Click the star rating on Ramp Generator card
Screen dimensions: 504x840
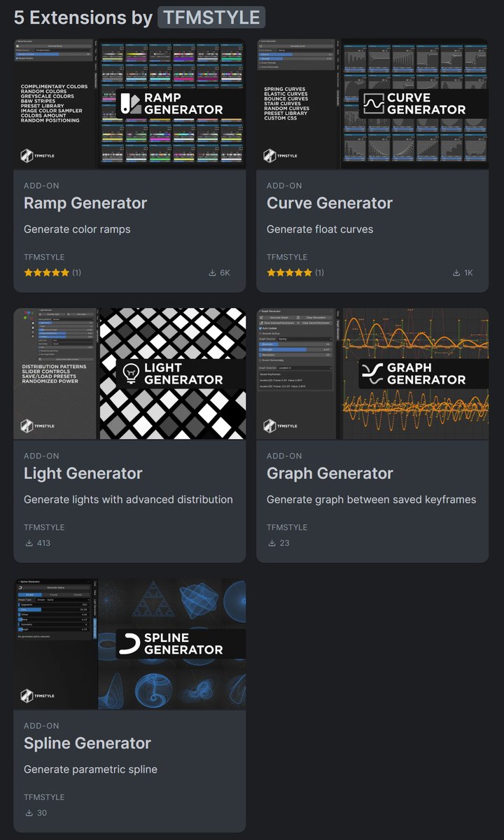[47, 272]
